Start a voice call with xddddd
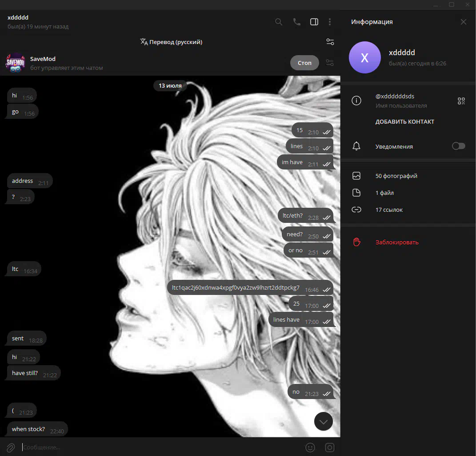476x456 pixels. [296, 22]
